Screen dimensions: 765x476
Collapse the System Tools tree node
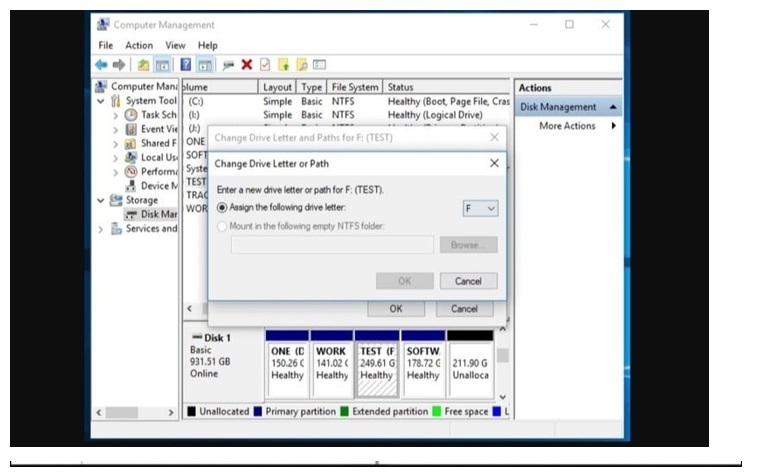pos(101,101)
